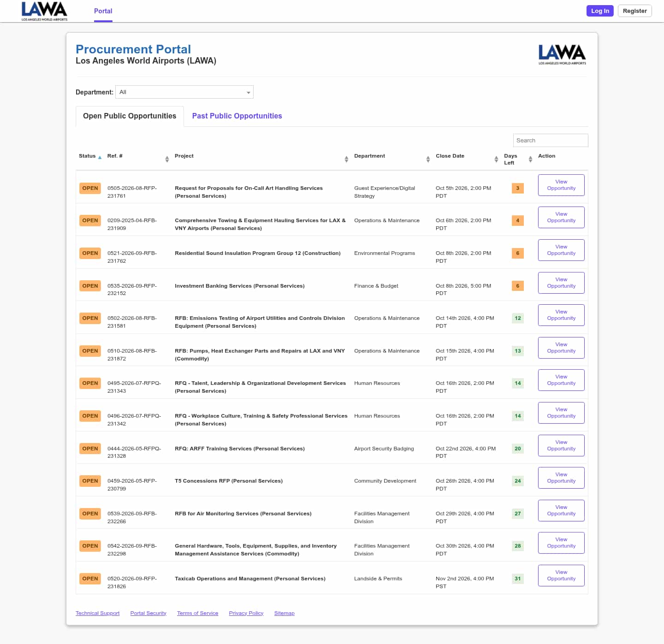This screenshot has width=664, height=644.
Task: Click close date Oct 22nd 2026, 4:00 PM
Action: tap(466, 452)
